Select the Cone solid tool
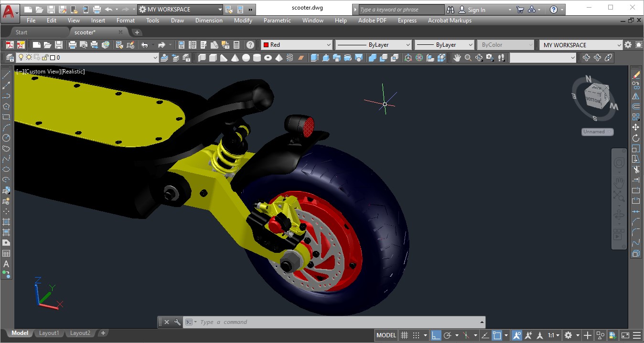Viewport: 644px width, 343px height. (x=235, y=58)
